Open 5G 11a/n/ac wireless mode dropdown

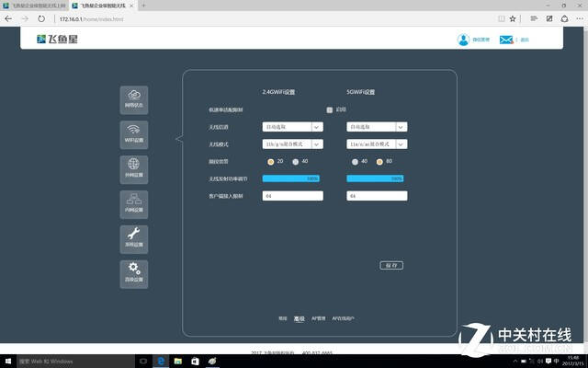click(x=377, y=144)
